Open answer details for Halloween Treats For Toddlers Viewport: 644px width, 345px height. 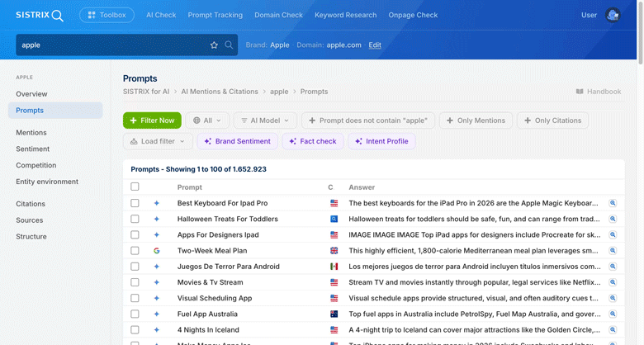[x=613, y=219]
